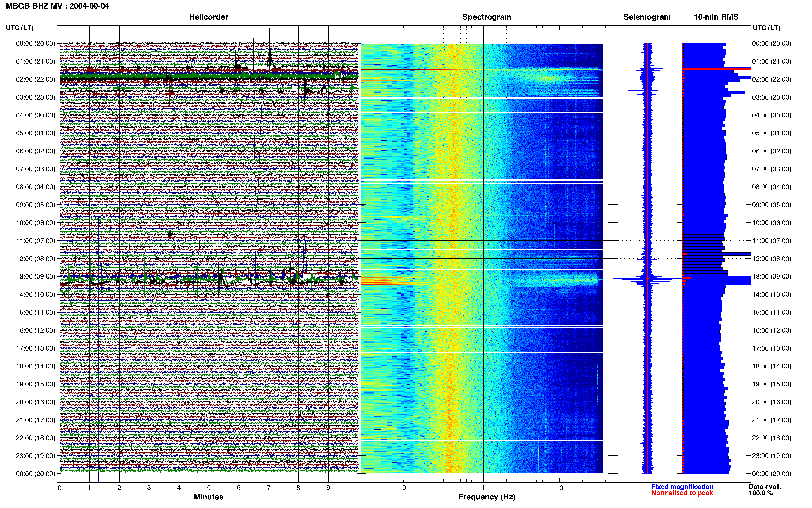Click right-side time label '06:00 (02:00)'

pos(772,151)
